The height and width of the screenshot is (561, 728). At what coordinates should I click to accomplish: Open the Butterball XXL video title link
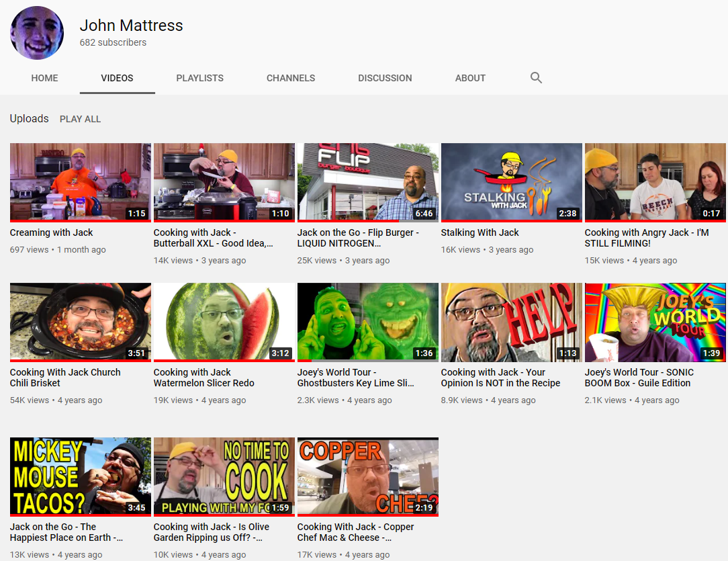click(x=214, y=238)
